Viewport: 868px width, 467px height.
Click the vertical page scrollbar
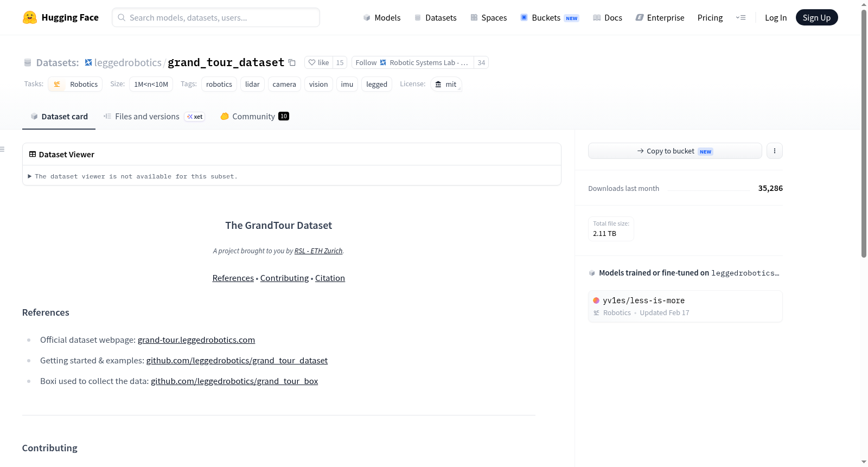(x=864, y=133)
